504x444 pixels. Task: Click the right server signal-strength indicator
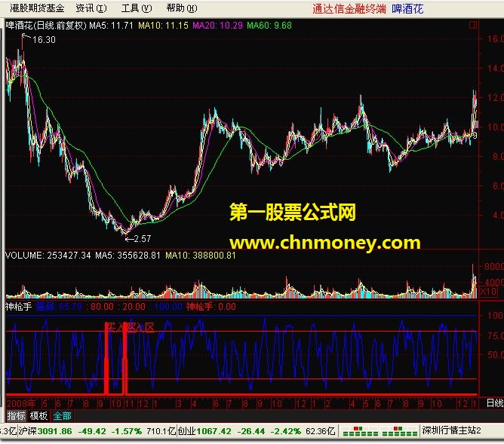pyautogui.click(x=400, y=431)
